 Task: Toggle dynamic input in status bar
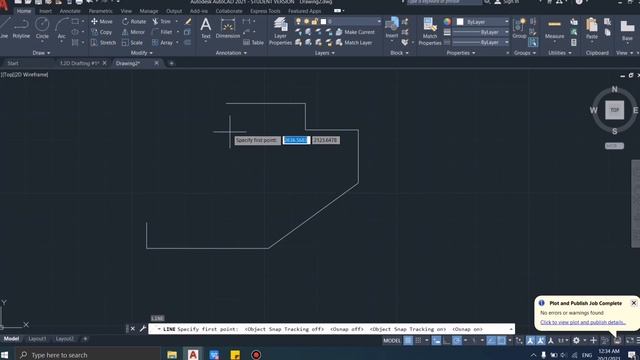pos(436,340)
